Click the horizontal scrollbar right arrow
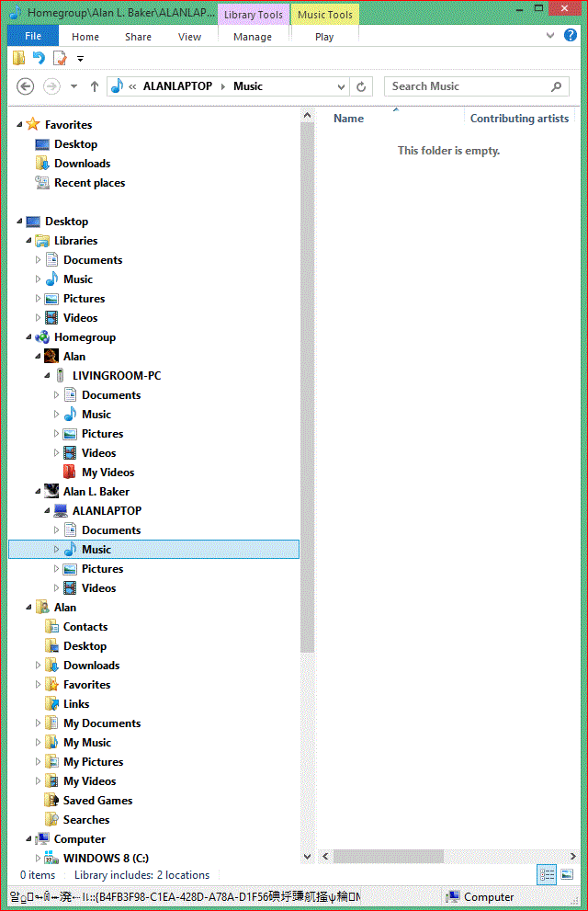Screen dimensions: 588x911 coord(573,856)
